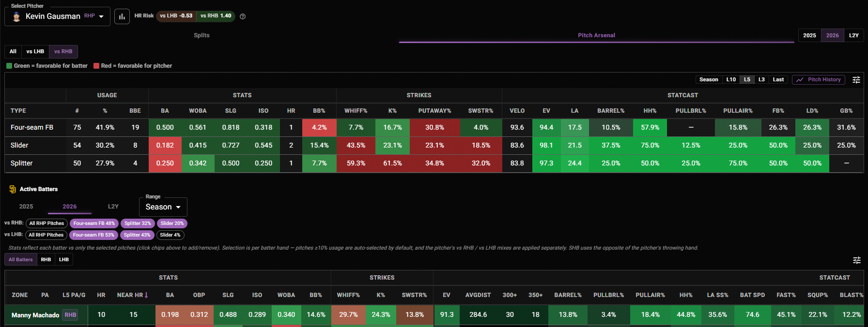Viewport: 868px width, 327px height.
Task: Click the Padres team logo icon
Action: coord(13,189)
